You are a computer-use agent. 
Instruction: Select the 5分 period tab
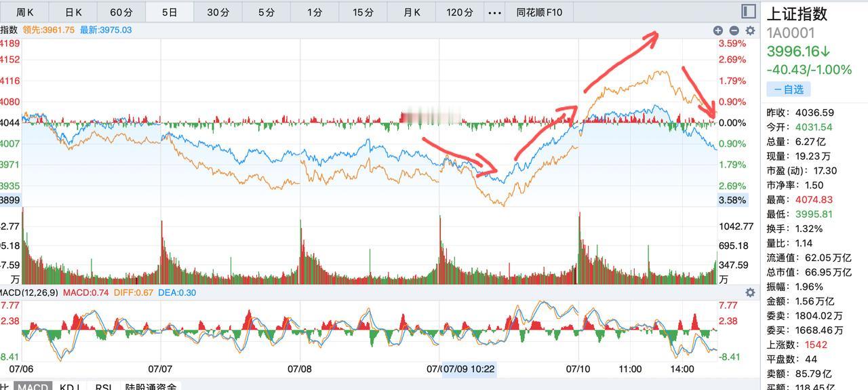267,12
